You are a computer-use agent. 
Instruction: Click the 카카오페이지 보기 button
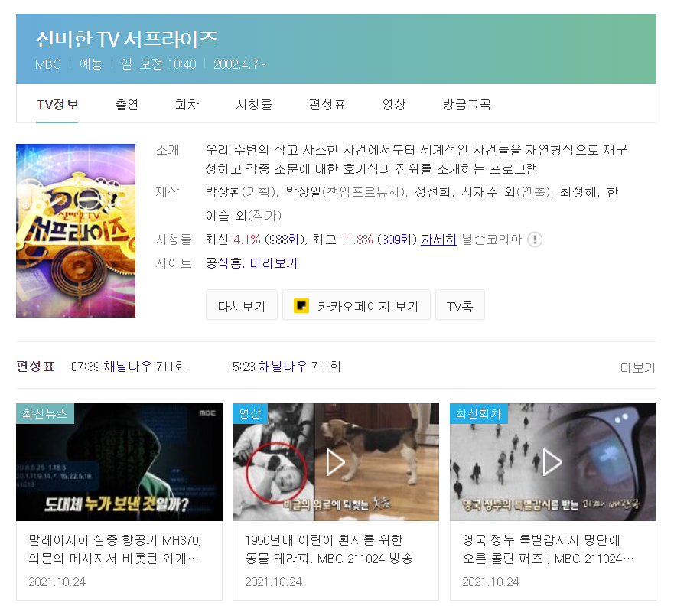357,305
